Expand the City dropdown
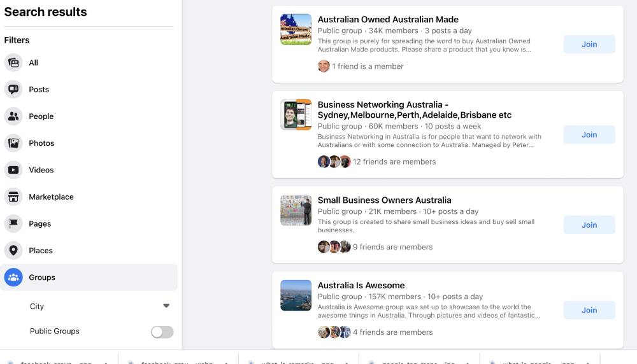This screenshot has width=637, height=364. [166, 306]
